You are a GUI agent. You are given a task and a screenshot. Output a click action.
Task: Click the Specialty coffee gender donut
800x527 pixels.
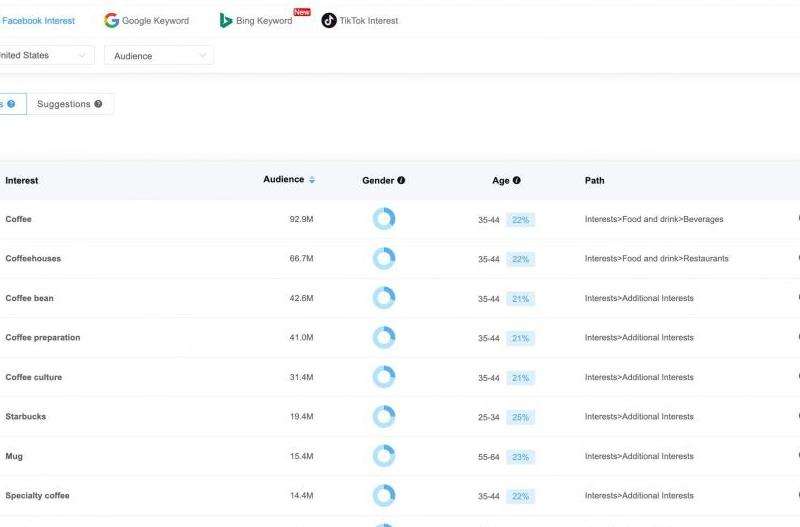click(384, 495)
